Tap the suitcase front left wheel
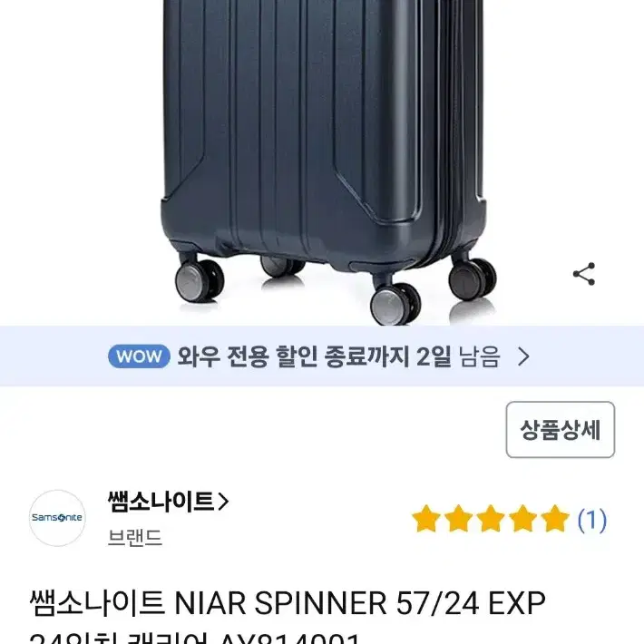The height and width of the screenshot is (644, 644). click(200, 281)
